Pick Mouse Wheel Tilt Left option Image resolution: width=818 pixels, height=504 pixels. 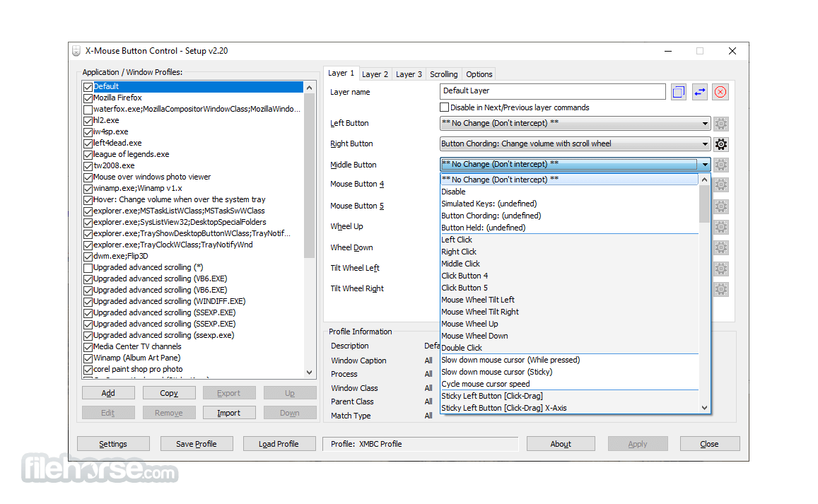(569, 300)
